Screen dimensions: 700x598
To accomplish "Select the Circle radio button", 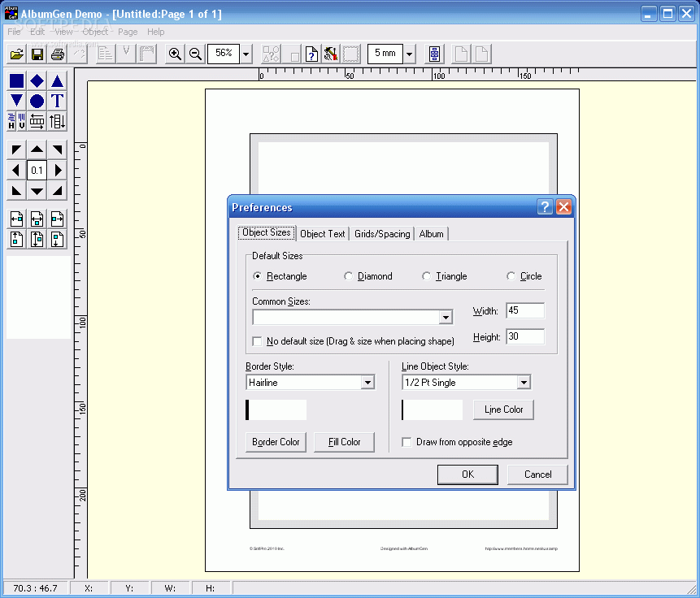I will pyautogui.click(x=511, y=276).
